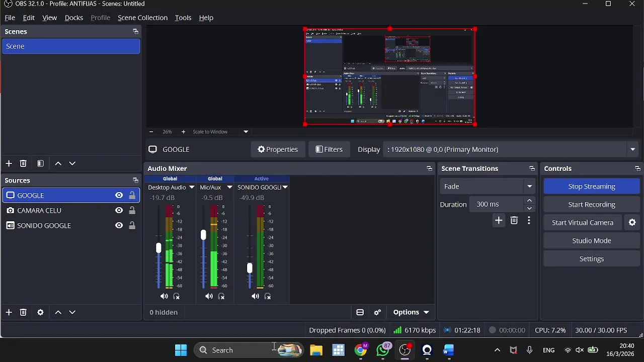Delete transition with trash icon

click(x=514, y=221)
